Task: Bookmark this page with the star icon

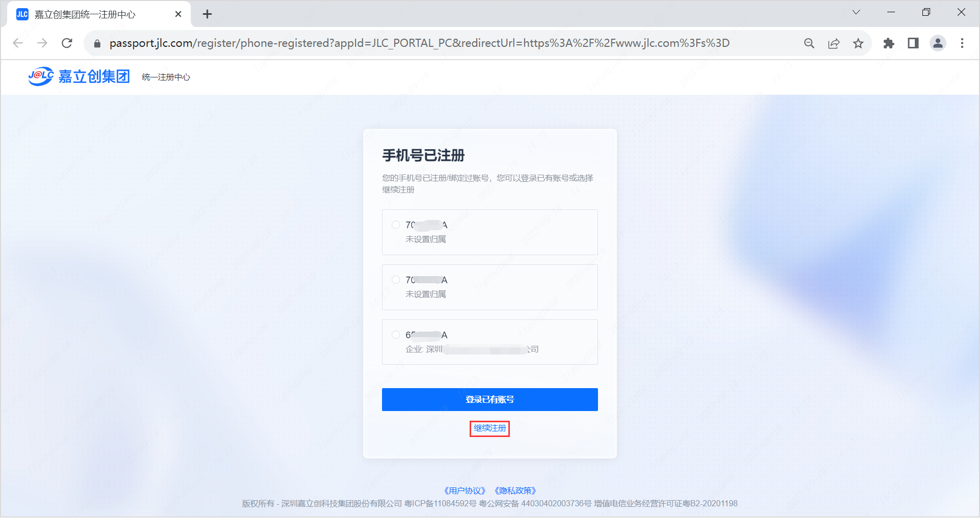Action: coord(858,43)
